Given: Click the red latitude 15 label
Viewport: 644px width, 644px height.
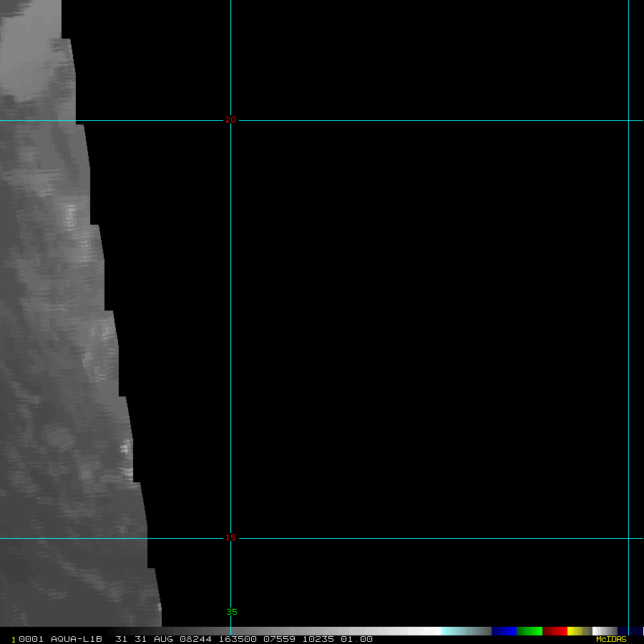Looking at the screenshot, I should coord(230,538).
